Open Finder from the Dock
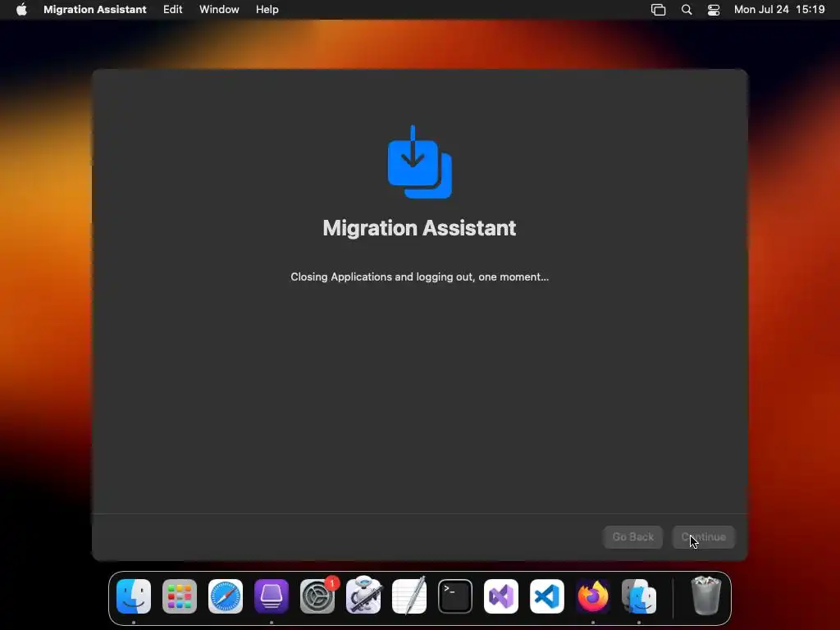This screenshot has width=840, height=630. (134, 596)
